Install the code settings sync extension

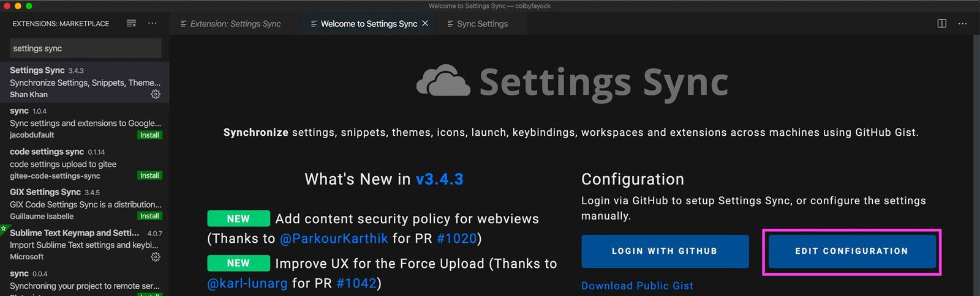(149, 176)
